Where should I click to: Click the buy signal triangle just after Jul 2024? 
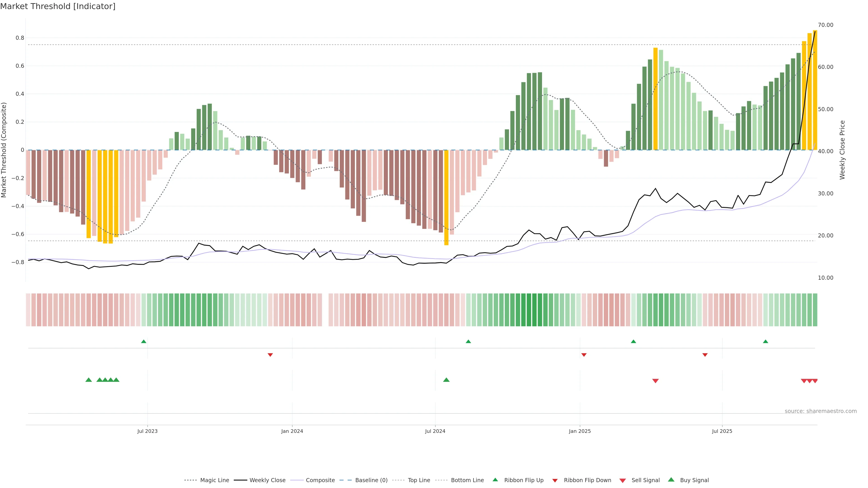tap(446, 380)
